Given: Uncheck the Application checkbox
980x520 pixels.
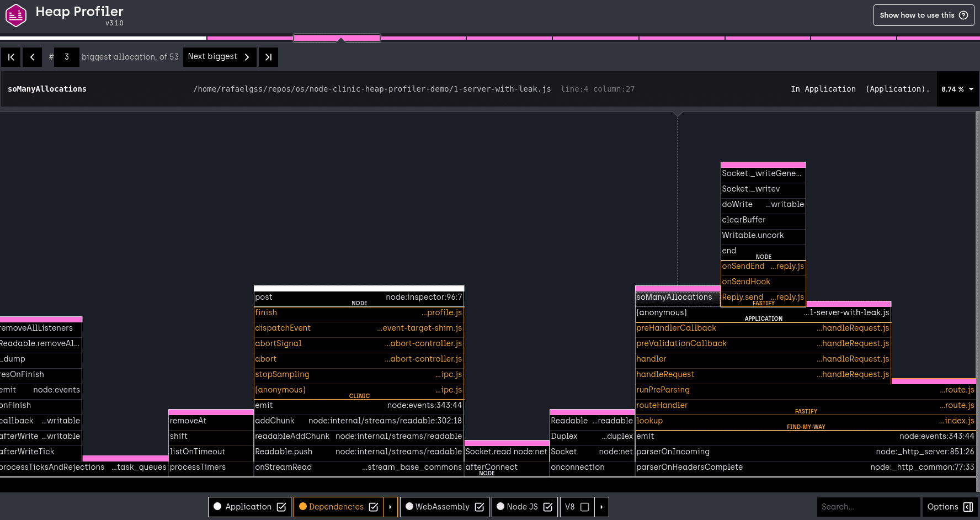Looking at the screenshot, I should 281,507.
